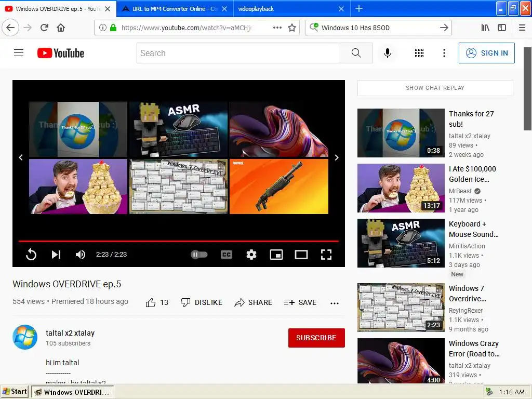Open the taltal x2 xtalay channel name link
Image resolution: width=532 pixels, height=399 pixels.
(x=70, y=333)
